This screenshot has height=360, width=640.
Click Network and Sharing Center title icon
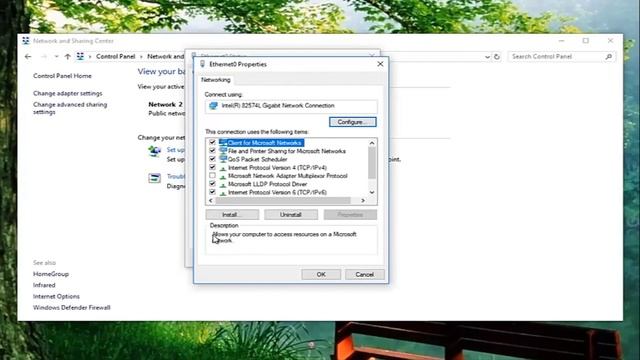(26, 41)
